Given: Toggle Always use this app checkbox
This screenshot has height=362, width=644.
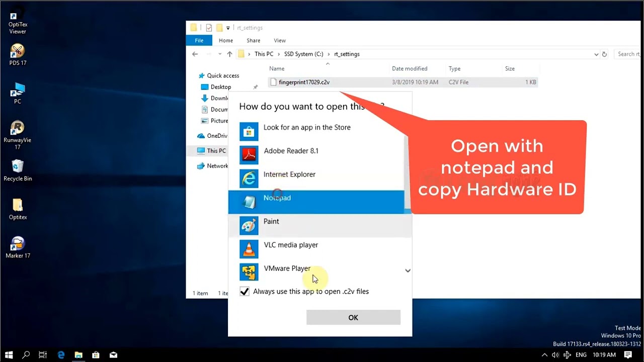Looking at the screenshot, I should tap(245, 292).
